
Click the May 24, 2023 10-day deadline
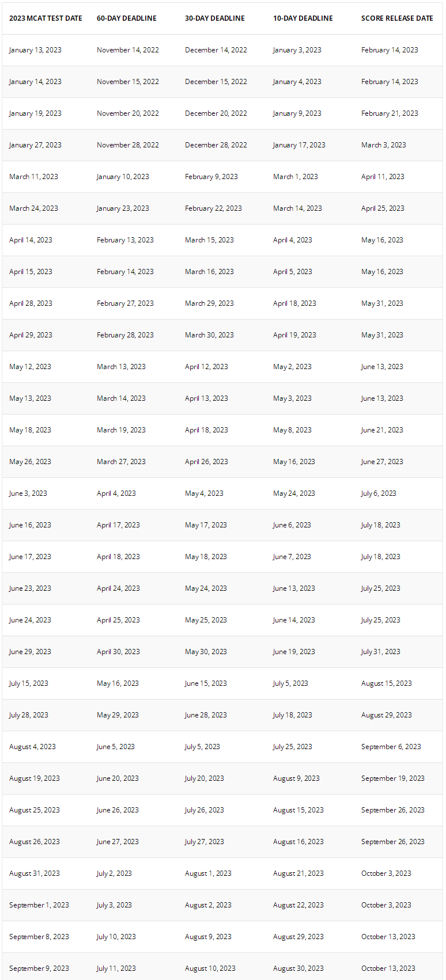point(294,493)
